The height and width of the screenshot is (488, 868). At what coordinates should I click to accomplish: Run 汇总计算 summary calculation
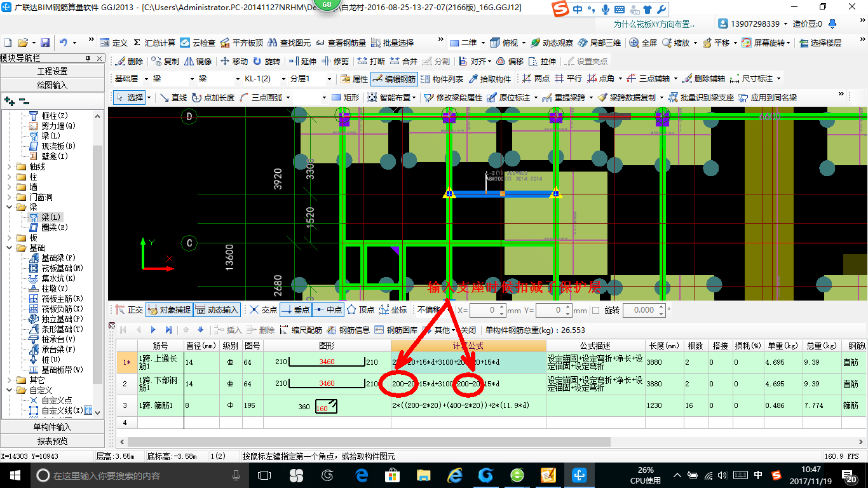click(x=154, y=43)
